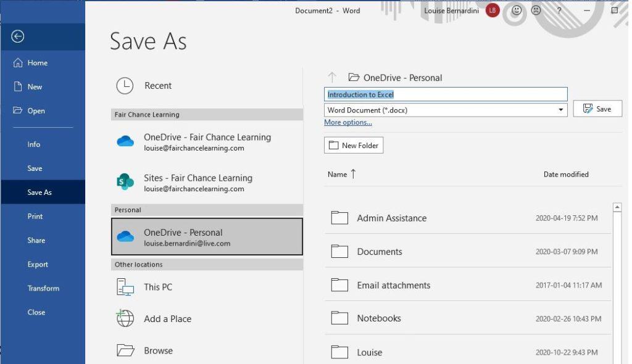Open Share in the backstage menu
The height and width of the screenshot is (364, 632).
(x=36, y=240)
